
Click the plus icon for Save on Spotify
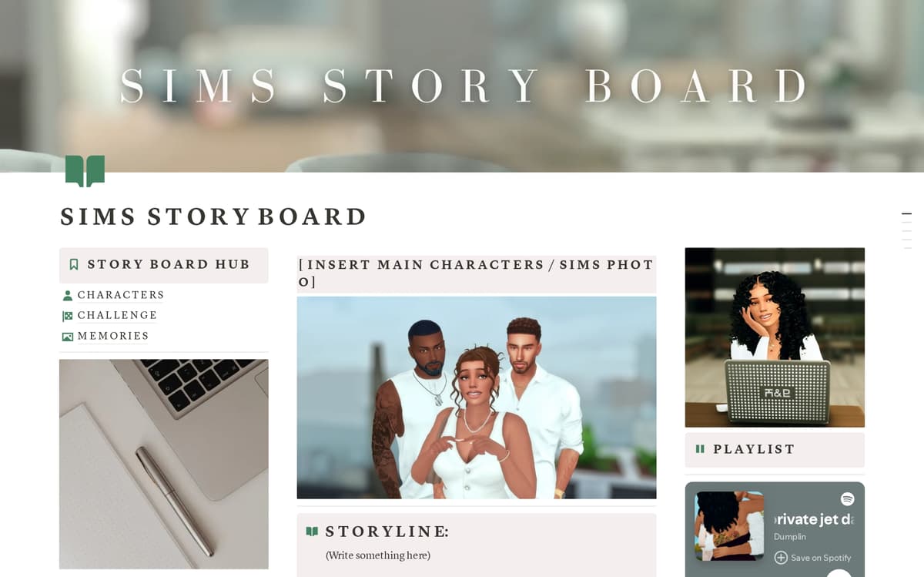[x=781, y=557]
